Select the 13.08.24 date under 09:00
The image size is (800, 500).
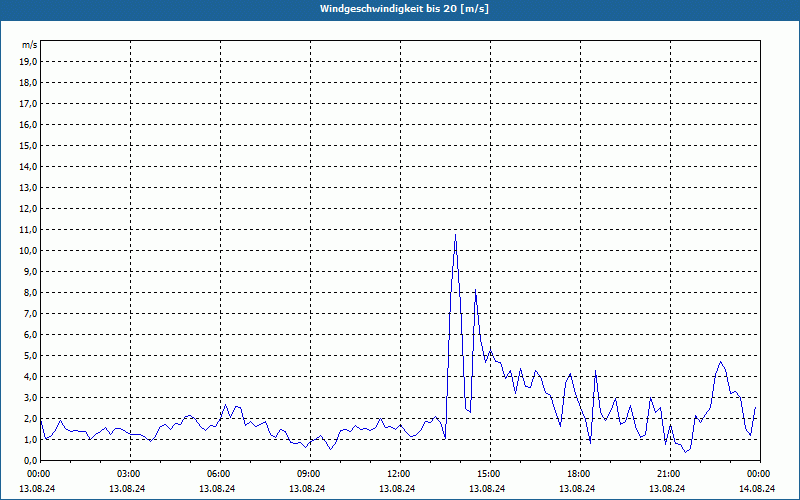pyautogui.click(x=307, y=488)
